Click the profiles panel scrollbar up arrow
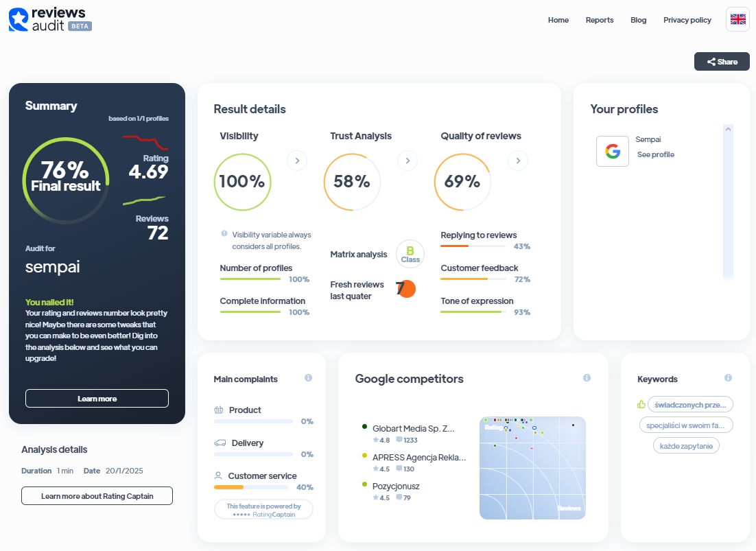756x551 pixels. (x=728, y=129)
